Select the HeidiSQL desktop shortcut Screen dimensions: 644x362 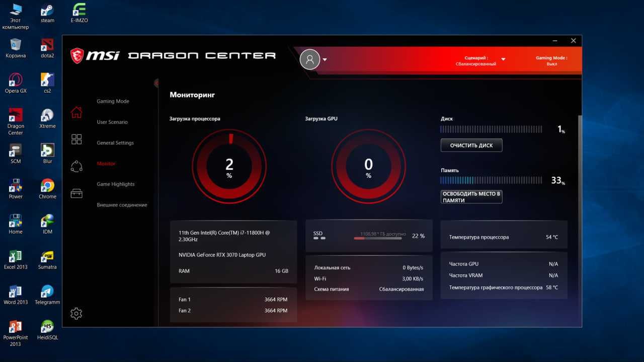[x=47, y=330]
